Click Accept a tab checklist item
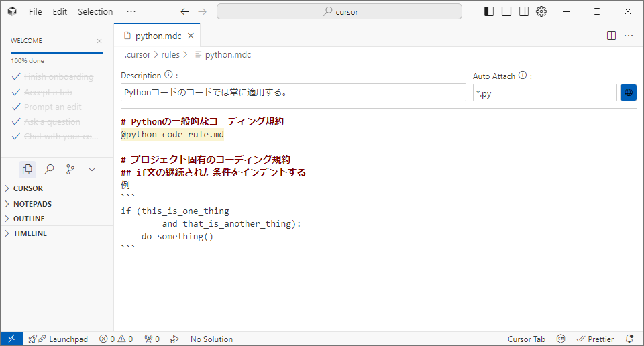The image size is (644, 346). [48, 92]
